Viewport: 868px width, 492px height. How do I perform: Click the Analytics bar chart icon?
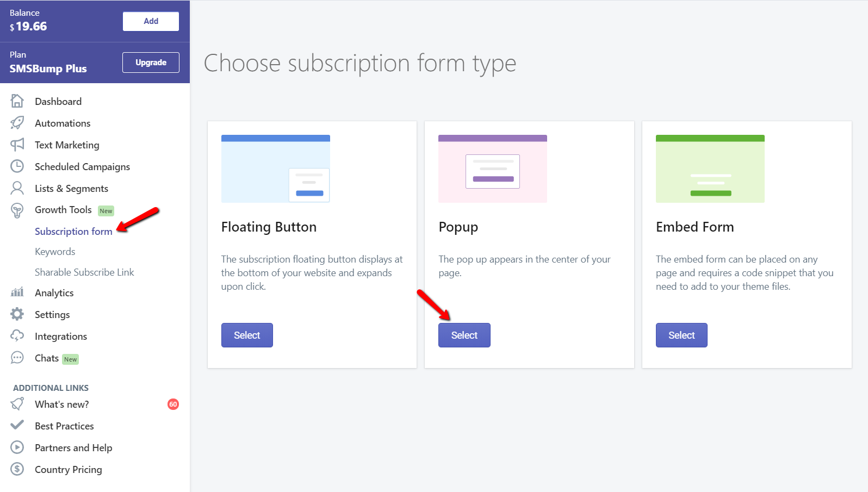point(17,292)
